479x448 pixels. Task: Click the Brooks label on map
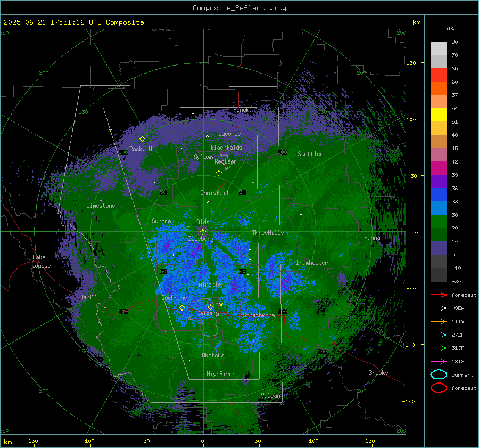pyautogui.click(x=378, y=373)
